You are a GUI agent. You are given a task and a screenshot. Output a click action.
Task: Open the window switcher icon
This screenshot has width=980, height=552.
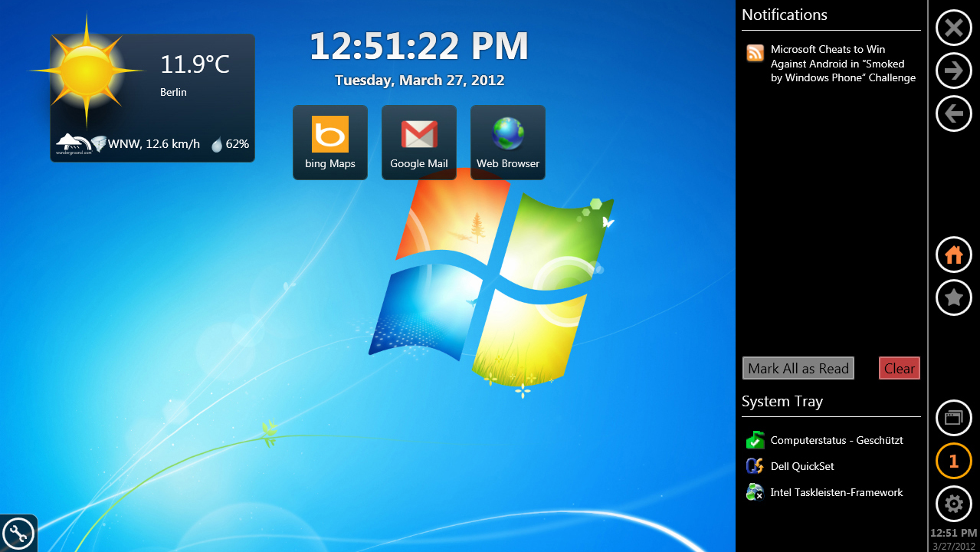[x=954, y=418]
